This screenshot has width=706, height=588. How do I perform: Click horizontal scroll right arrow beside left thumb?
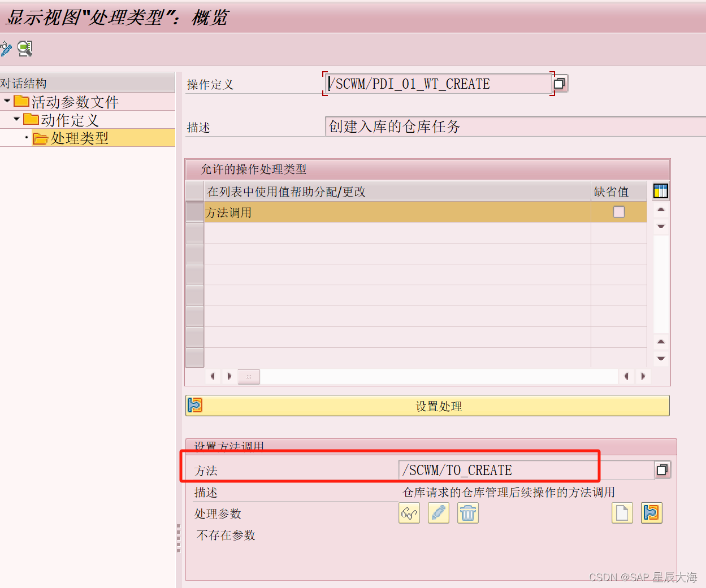click(229, 376)
